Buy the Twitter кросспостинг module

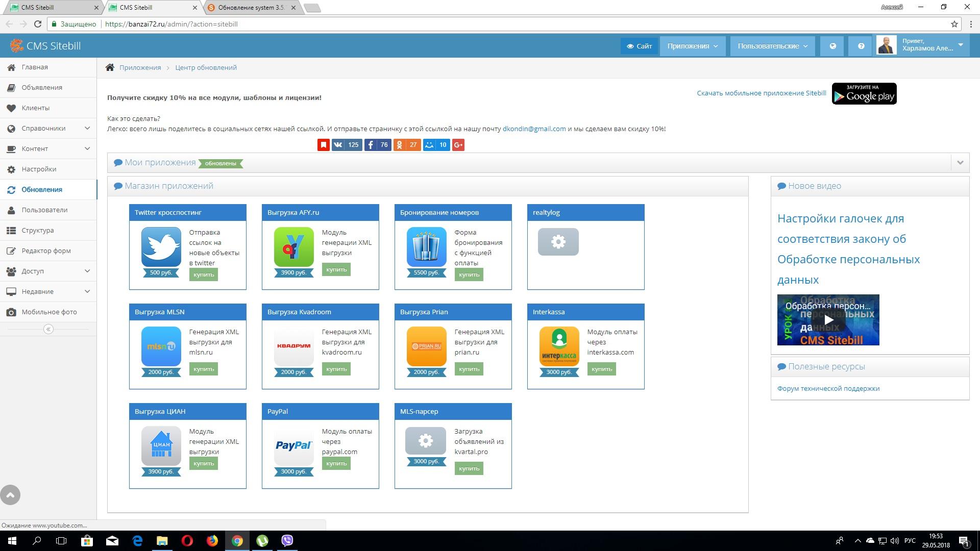pos(204,274)
